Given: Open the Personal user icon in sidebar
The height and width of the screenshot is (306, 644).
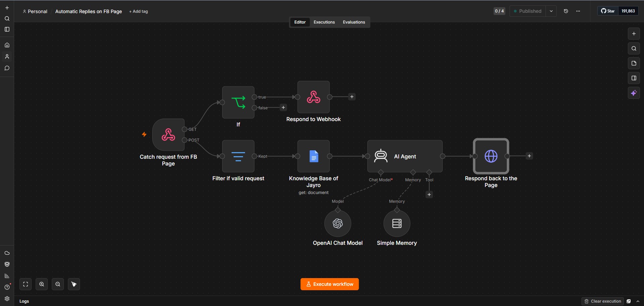Looking at the screenshot, I should coord(7,56).
